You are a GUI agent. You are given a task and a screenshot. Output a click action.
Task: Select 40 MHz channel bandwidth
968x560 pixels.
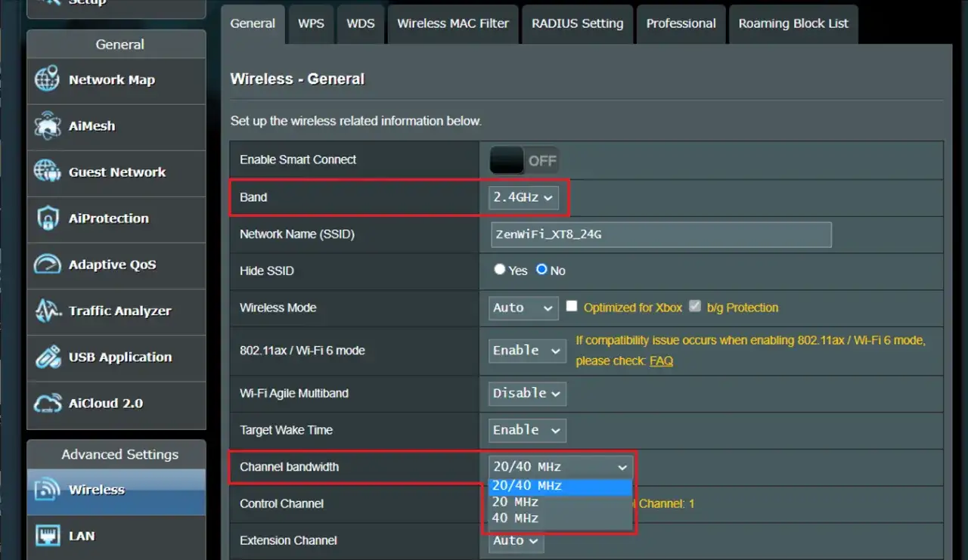pyautogui.click(x=515, y=518)
